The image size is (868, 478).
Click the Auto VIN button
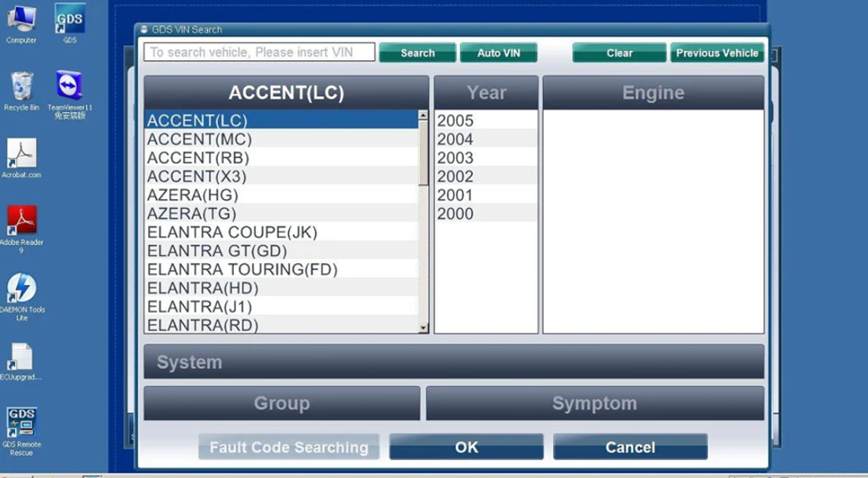(498, 53)
